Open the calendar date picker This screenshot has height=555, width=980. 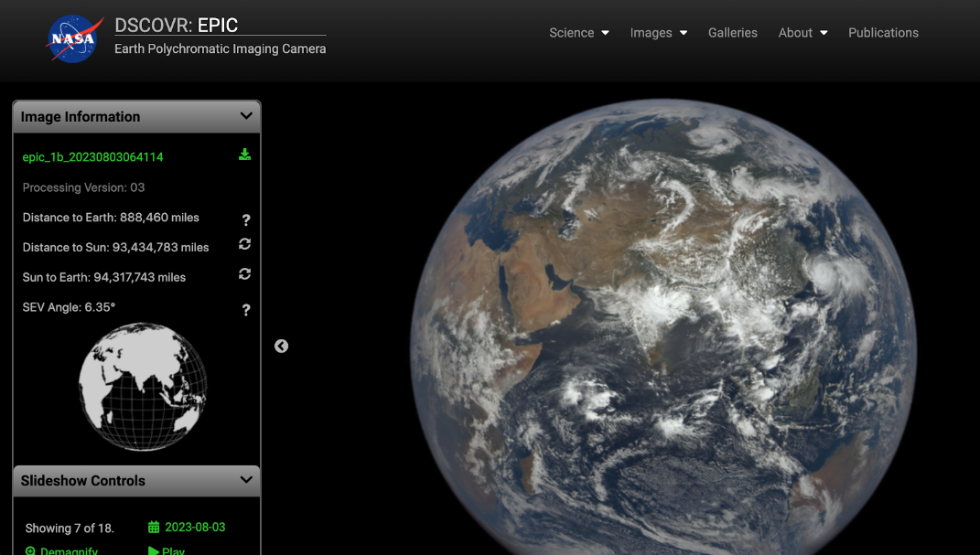tap(152, 528)
